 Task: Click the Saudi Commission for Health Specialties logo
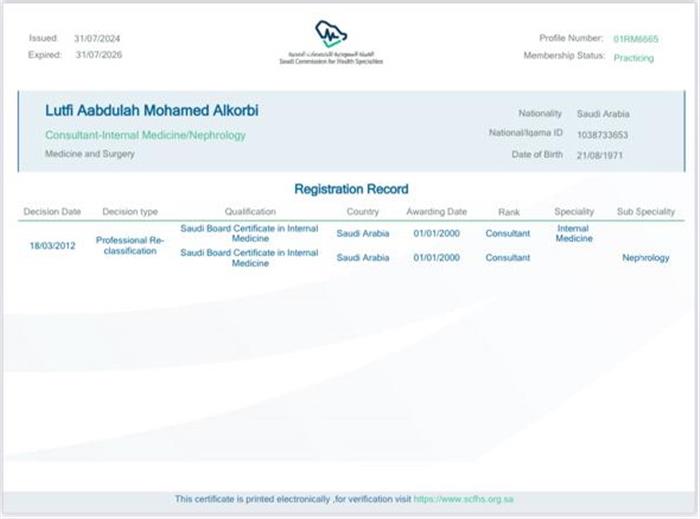click(x=331, y=42)
